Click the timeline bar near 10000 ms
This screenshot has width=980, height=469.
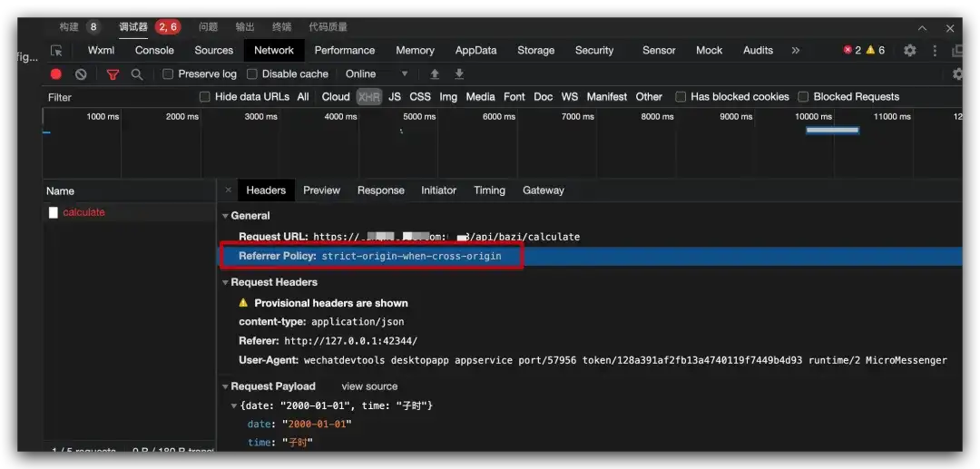[x=832, y=131]
